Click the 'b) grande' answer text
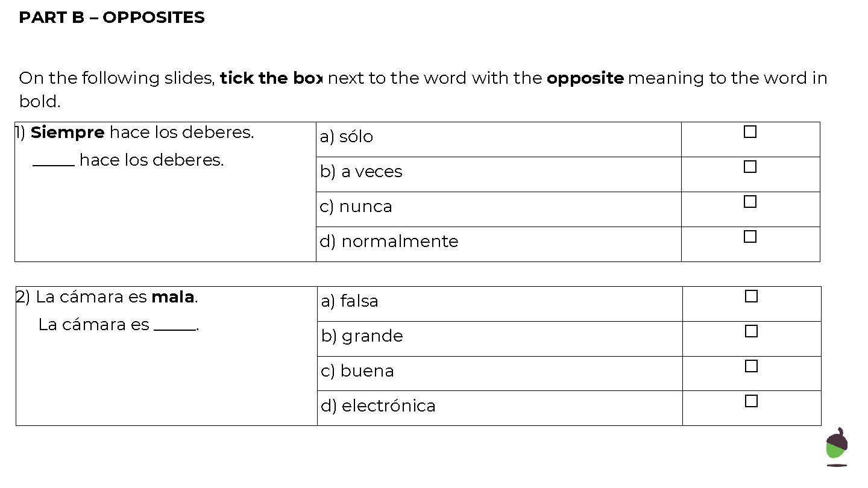The image size is (868, 488). coord(362,336)
